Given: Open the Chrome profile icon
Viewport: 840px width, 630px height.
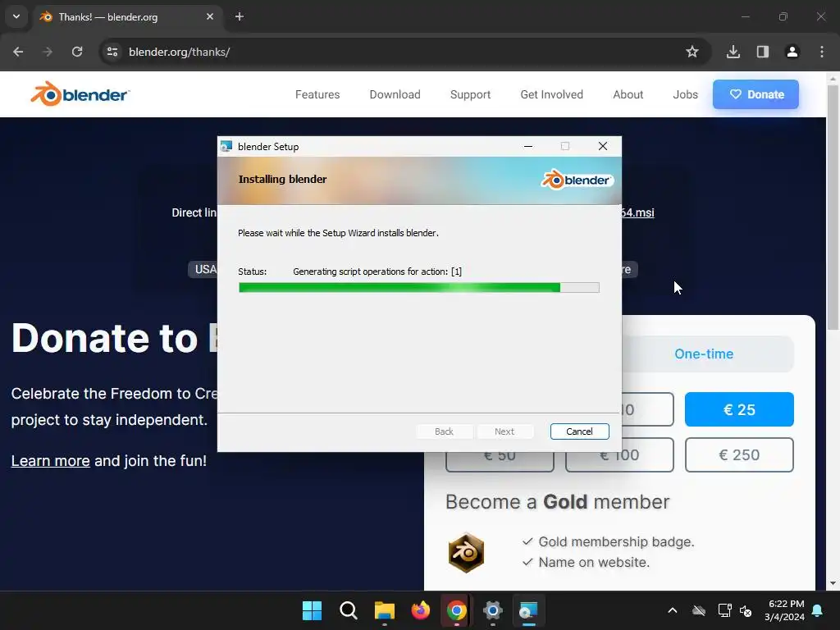Looking at the screenshot, I should [x=792, y=52].
